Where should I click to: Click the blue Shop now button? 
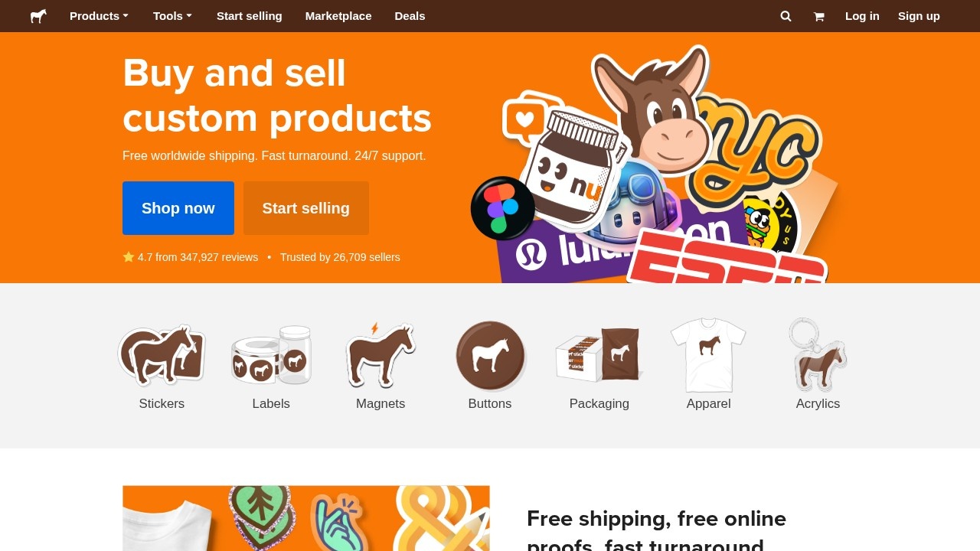click(x=178, y=208)
